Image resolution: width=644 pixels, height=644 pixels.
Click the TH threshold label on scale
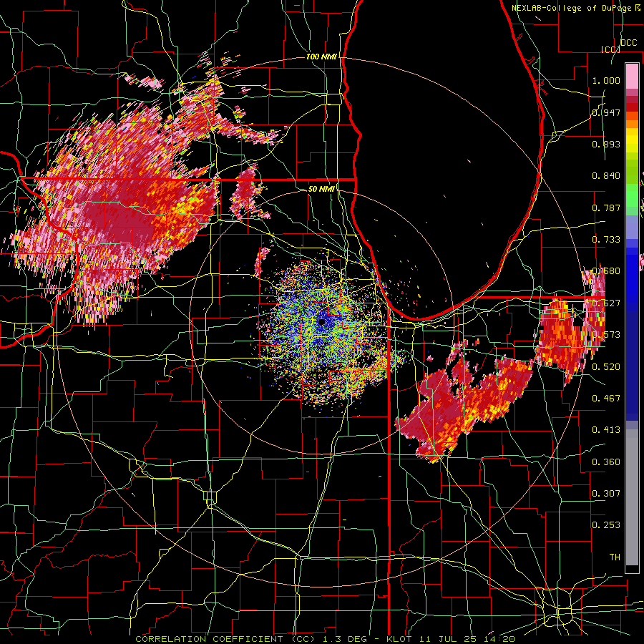[615, 557]
